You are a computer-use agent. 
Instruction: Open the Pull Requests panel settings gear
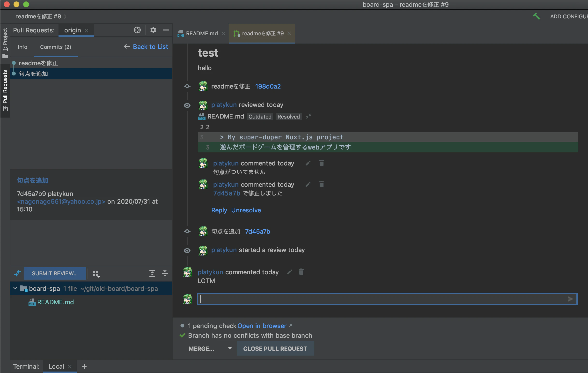pyautogui.click(x=153, y=30)
